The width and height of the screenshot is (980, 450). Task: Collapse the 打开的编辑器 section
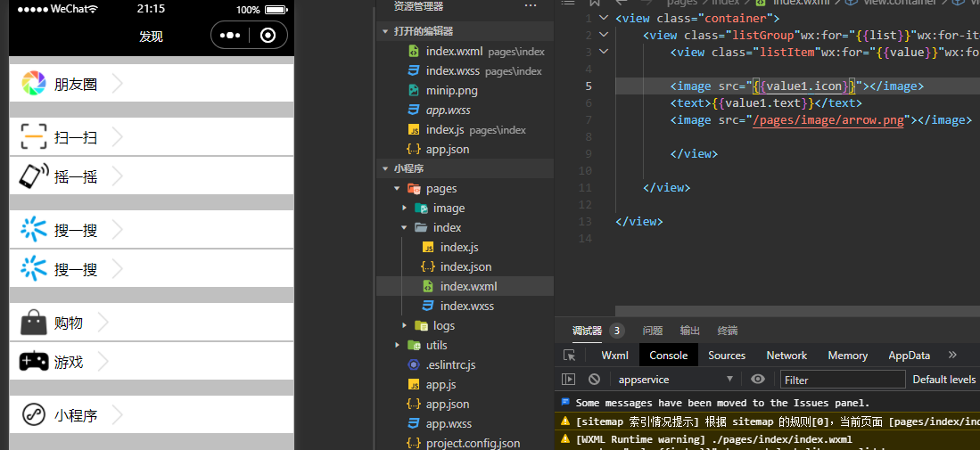coord(384,31)
